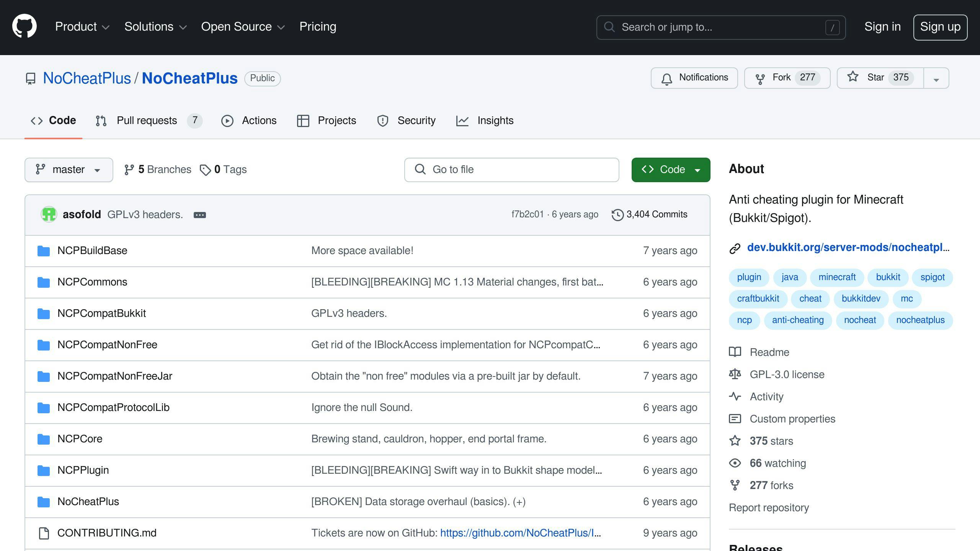Switch to the Security tab
980x551 pixels.
(407, 121)
